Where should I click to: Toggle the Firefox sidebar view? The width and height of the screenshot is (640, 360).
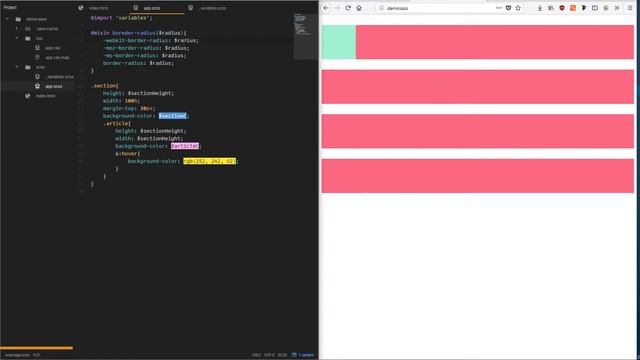pos(595,8)
